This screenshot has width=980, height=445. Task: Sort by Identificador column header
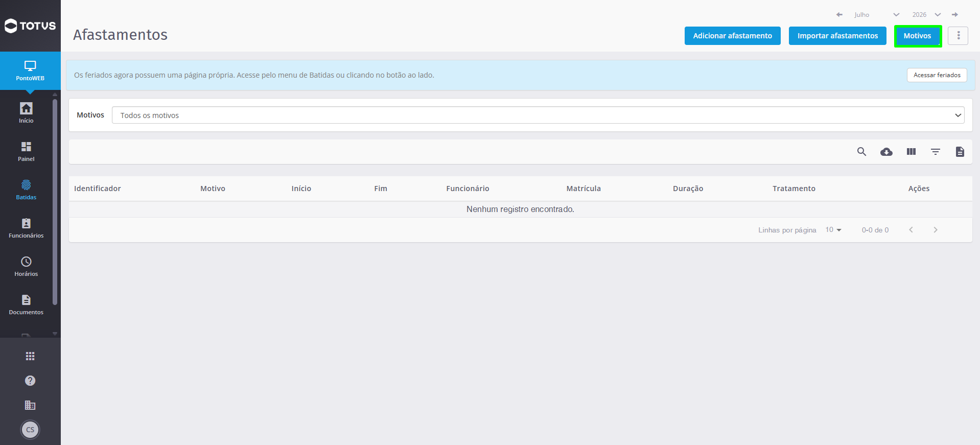98,189
